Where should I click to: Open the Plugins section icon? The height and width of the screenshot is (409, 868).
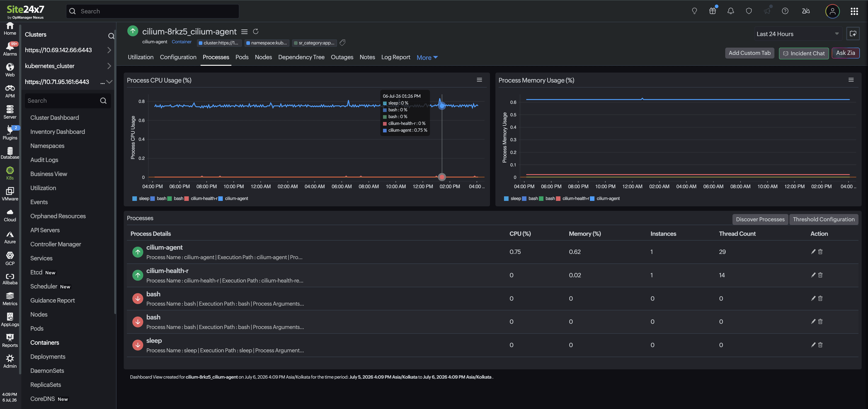pos(10,133)
